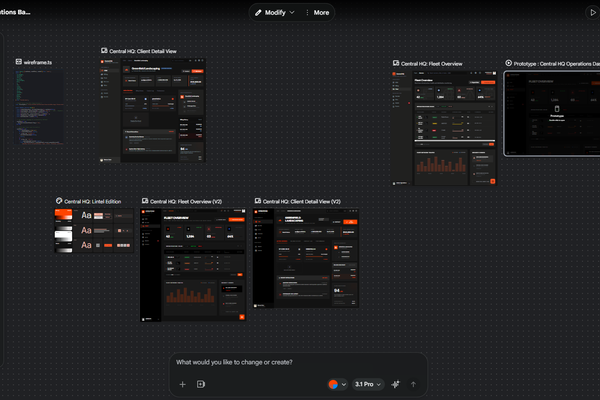Click the screen icon beside Fleet Overview (V2)
Screen dimensions: 600x400
[145, 201]
